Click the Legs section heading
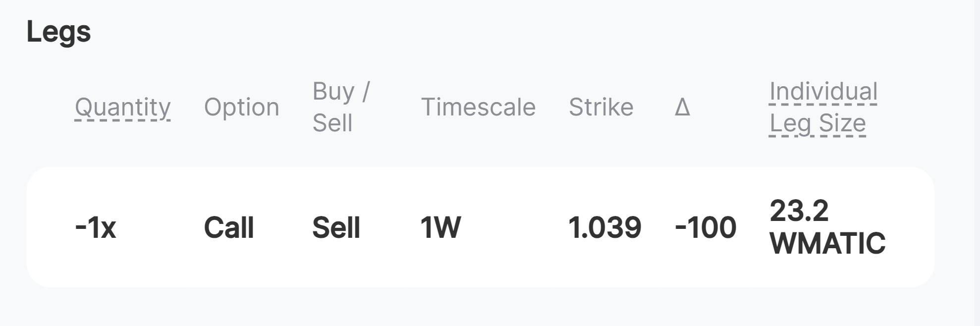 [58, 32]
